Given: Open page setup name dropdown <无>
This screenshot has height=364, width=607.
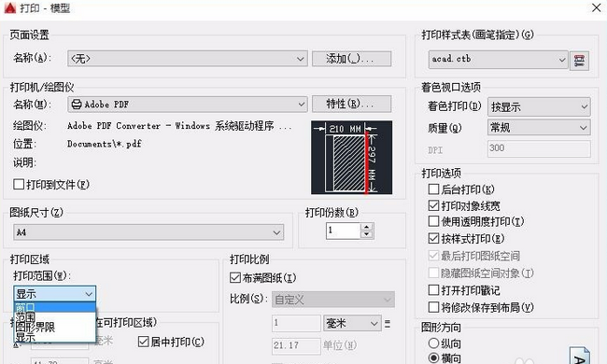Looking at the screenshot, I should (188, 59).
